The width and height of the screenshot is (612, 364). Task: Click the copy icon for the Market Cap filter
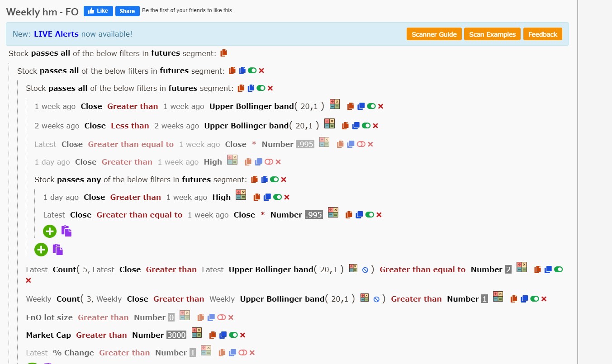(212, 335)
